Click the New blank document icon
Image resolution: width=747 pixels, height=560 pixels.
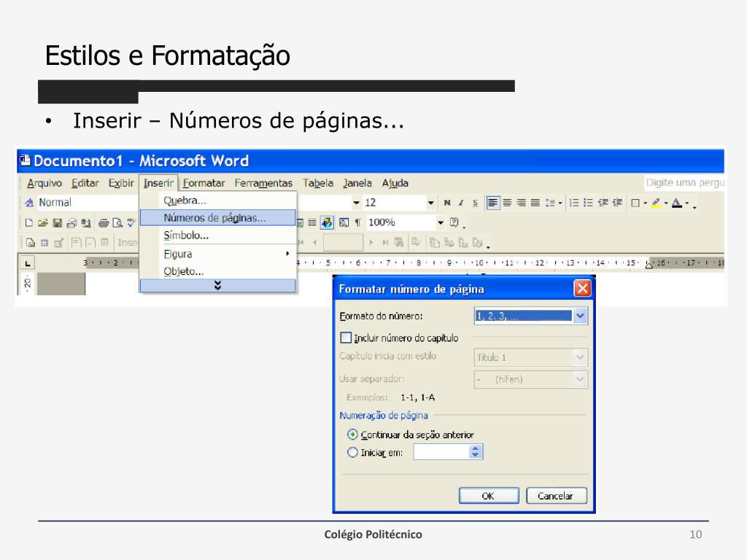pyautogui.click(x=29, y=223)
